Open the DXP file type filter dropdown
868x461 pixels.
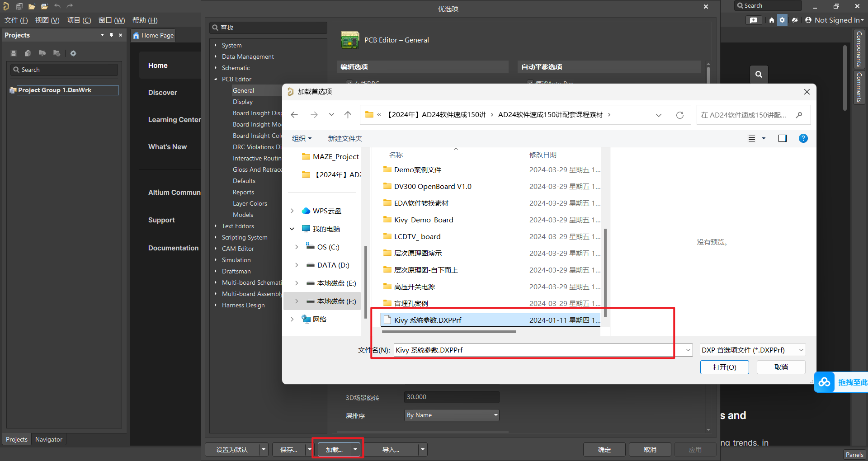tap(753, 350)
